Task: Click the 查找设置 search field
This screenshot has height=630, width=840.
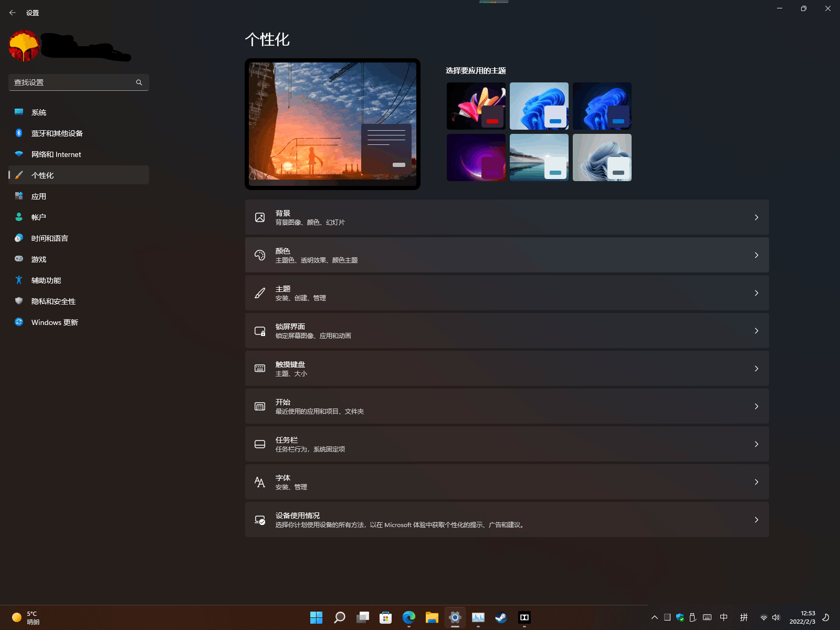Action: click(x=79, y=82)
